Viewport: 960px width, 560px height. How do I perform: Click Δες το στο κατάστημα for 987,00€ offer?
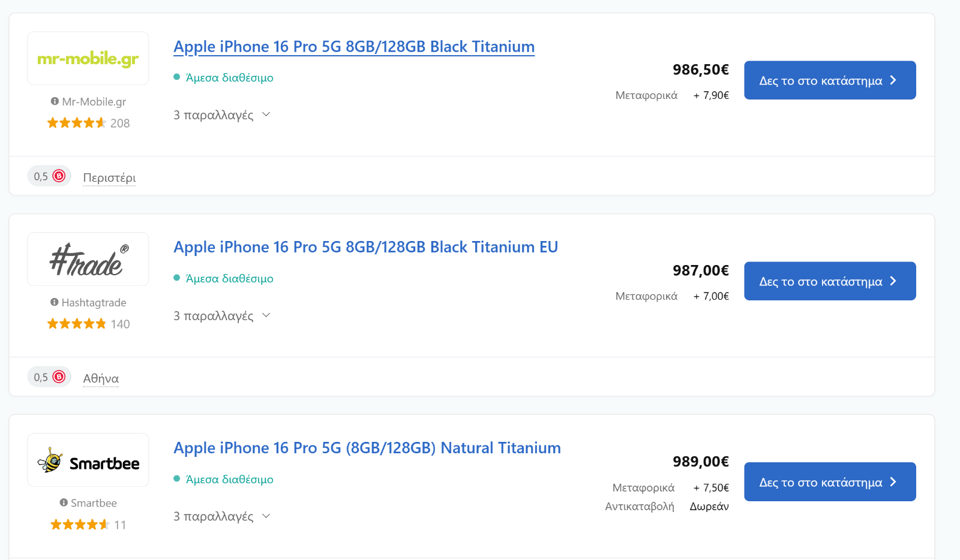830,281
